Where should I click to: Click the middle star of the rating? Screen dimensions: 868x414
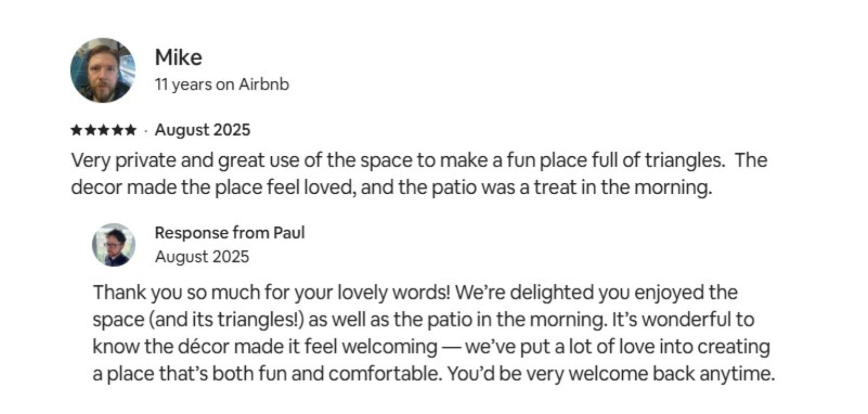pyautogui.click(x=104, y=130)
